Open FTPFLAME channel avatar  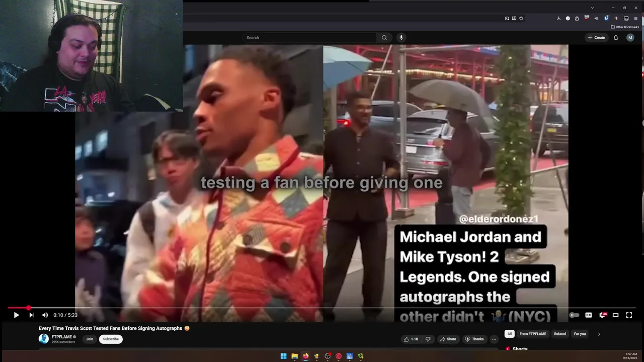tap(44, 339)
